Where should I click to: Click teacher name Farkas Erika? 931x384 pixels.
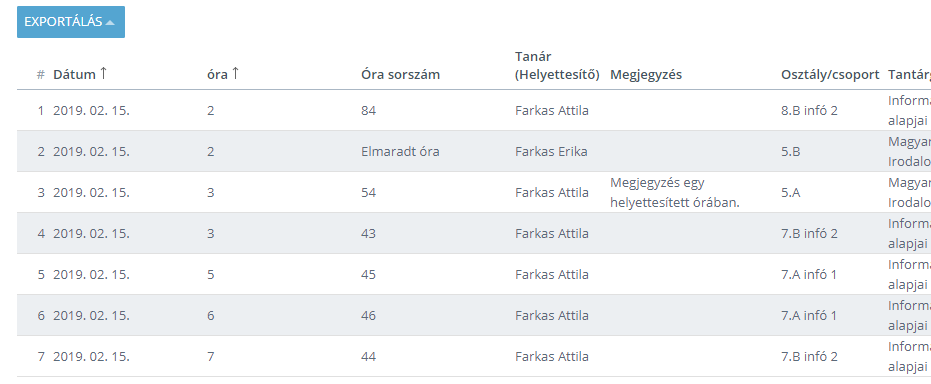pos(551,151)
